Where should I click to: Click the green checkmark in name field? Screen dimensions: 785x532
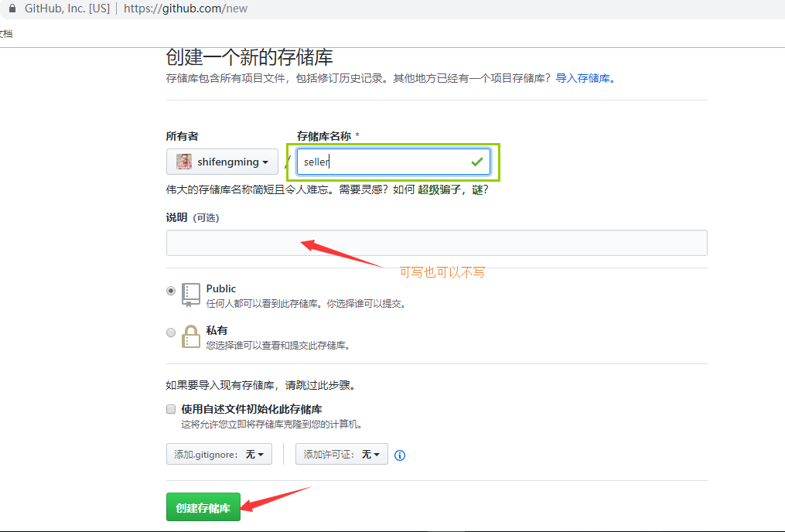click(x=477, y=162)
